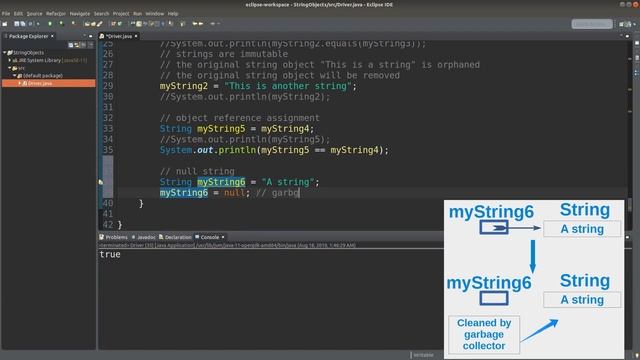640x360 pixels.
Task: Open the Source menu
Action: point(34,13)
